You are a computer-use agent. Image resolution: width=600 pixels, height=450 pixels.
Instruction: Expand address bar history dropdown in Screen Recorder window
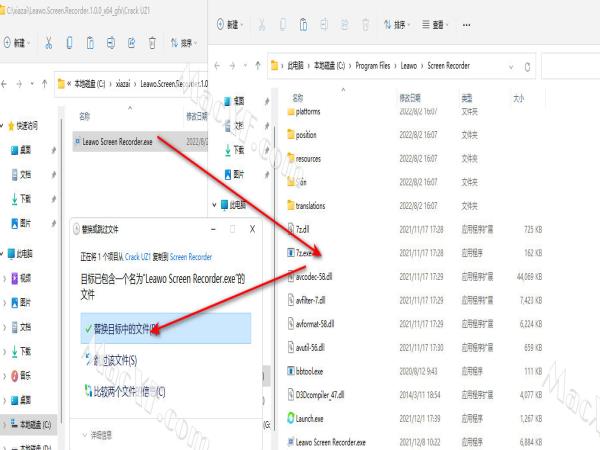[x=511, y=67]
